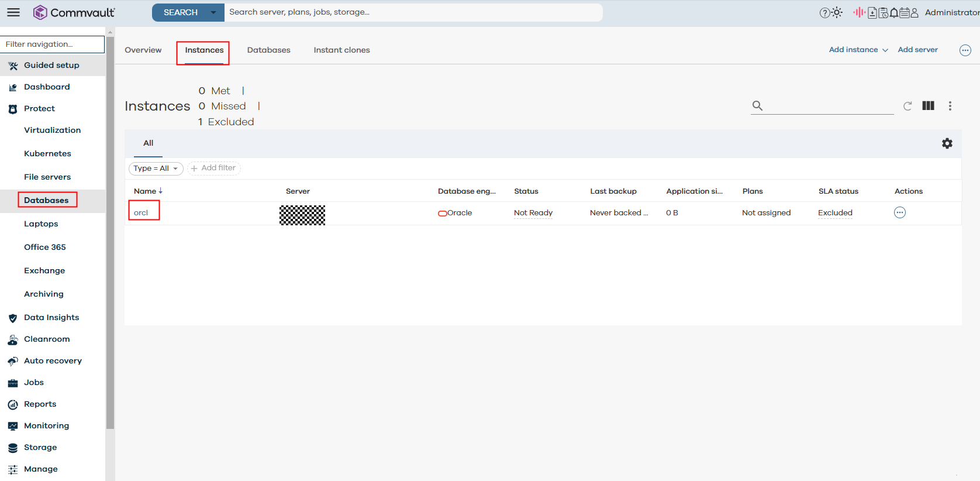This screenshot has width=980, height=481.
Task: Click the Filter navigation input field
Action: click(53, 44)
